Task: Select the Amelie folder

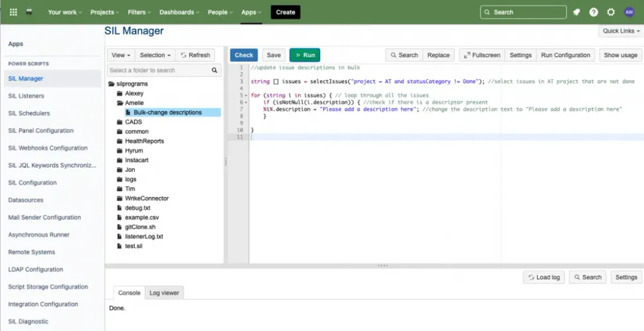Action: (135, 103)
